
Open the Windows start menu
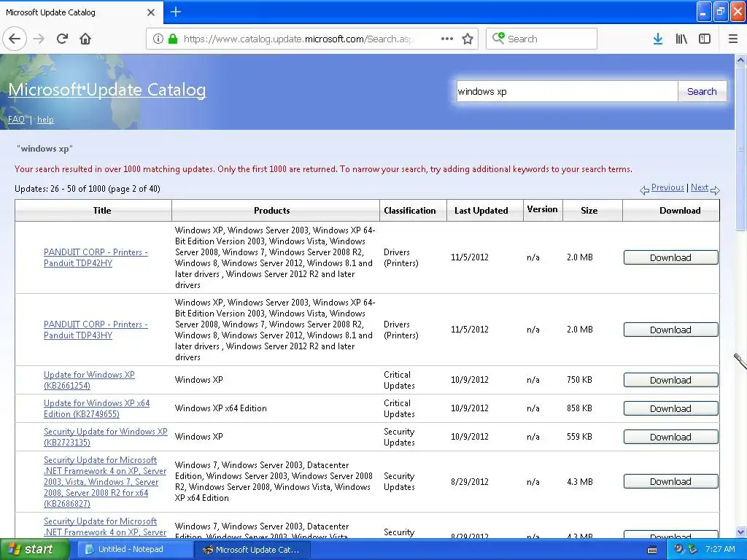(x=34, y=550)
